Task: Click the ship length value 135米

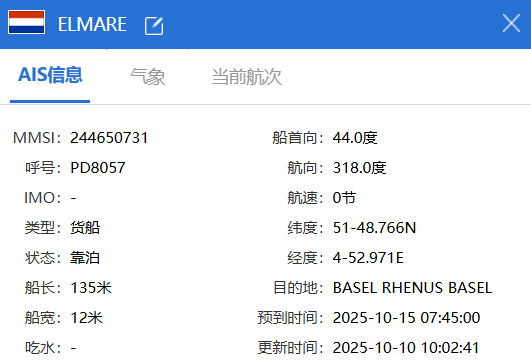Action: coord(91,288)
